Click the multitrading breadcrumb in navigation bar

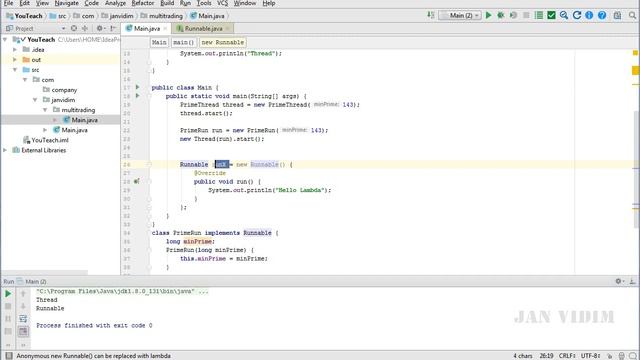[x=162, y=16]
